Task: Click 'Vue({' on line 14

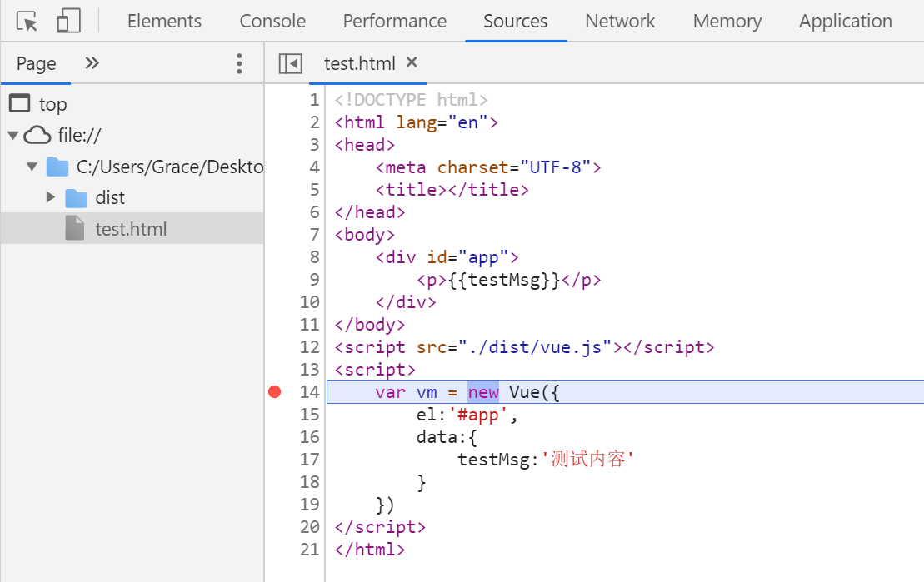Action: click(534, 392)
